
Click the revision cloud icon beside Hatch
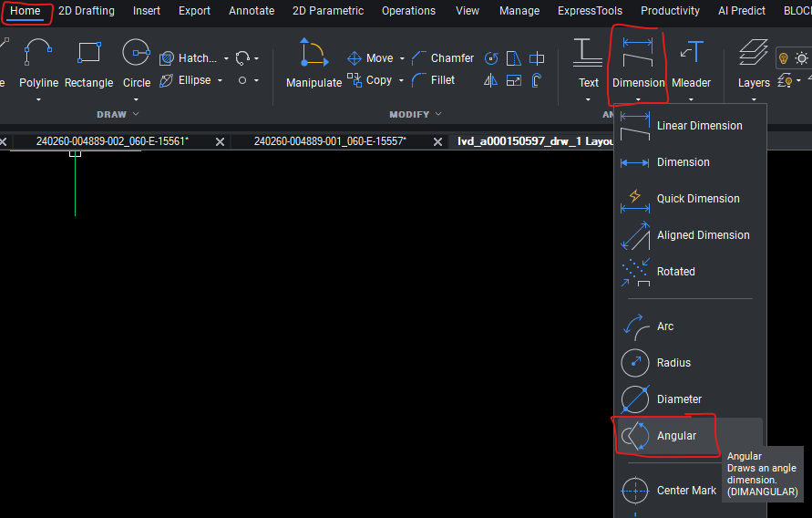242,58
